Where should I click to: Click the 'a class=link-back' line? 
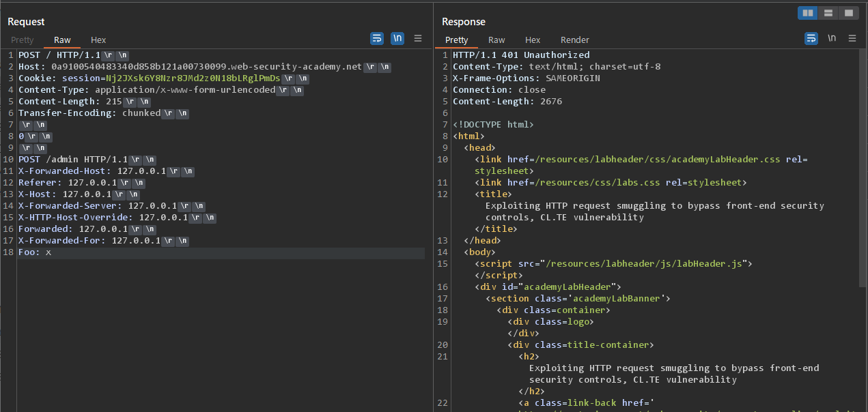pos(586,403)
